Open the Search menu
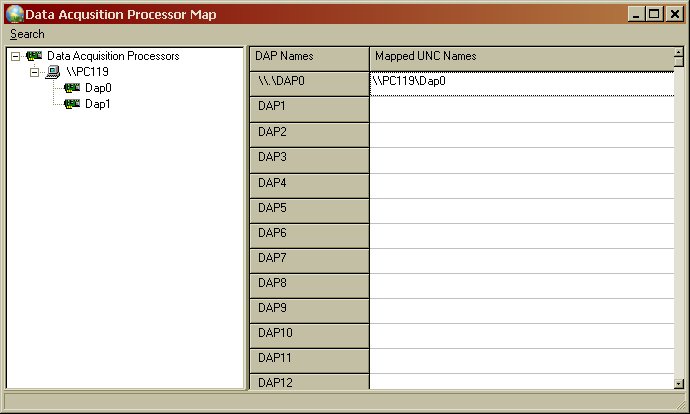Viewport: 690px width, 414px height. [x=27, y=34]
